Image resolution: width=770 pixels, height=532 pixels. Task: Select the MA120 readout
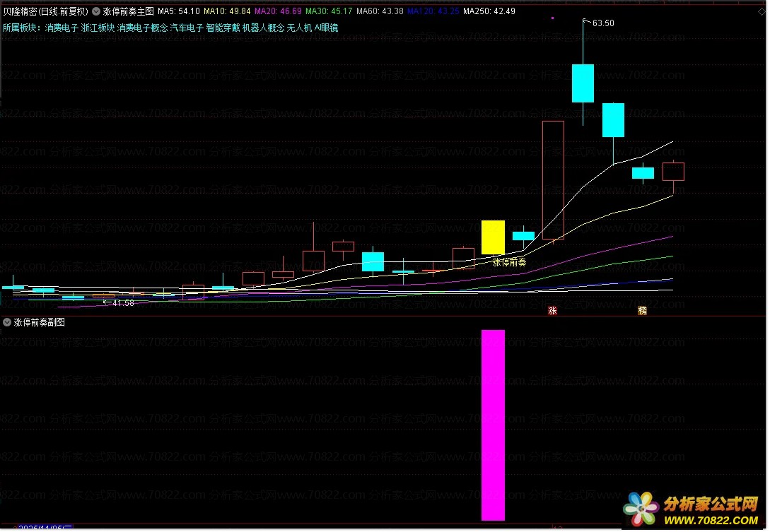click(x=433, y=11)
